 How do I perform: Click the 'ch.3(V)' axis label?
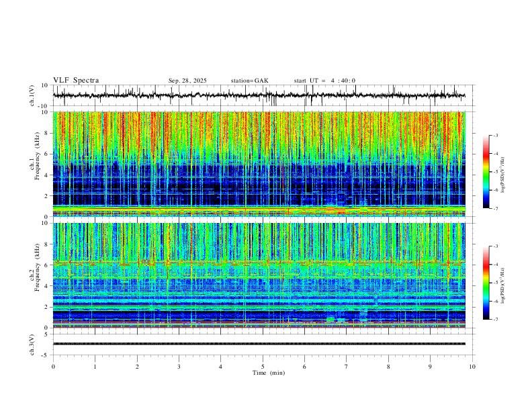pos(32,345)
